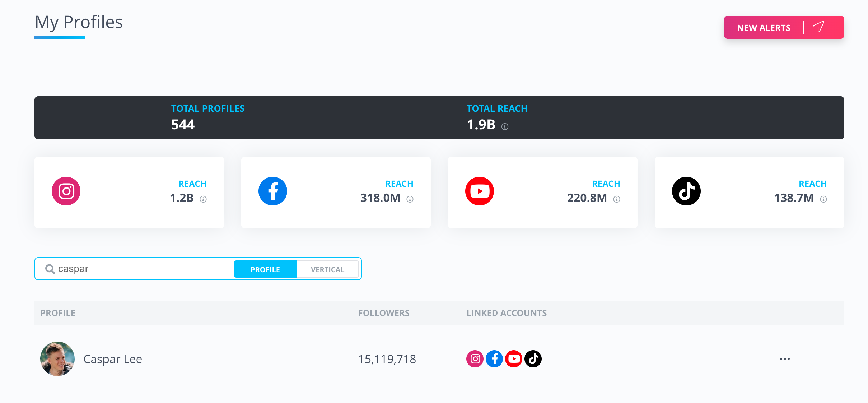Click the TikTok reach value 138.7M
The image size is (868, 403).
point(794,198)
